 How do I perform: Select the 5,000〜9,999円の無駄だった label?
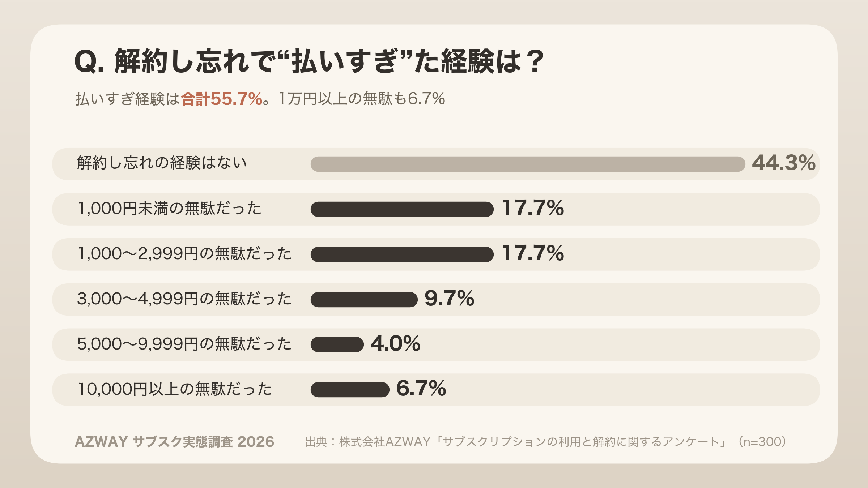tap(184, 344)
